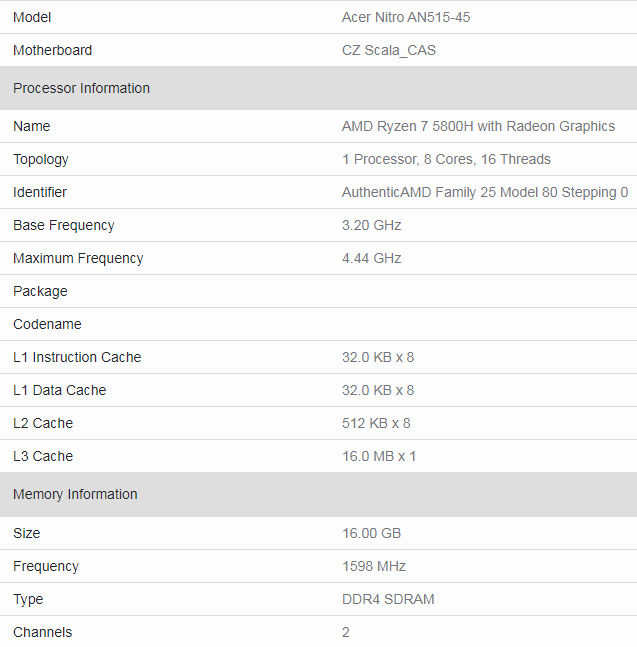Image resolution: width=637 pixels, height=647 pixels.
Task: Click the Acer Nitro AN515-45 model value
Action: click(x=406, y=17)
